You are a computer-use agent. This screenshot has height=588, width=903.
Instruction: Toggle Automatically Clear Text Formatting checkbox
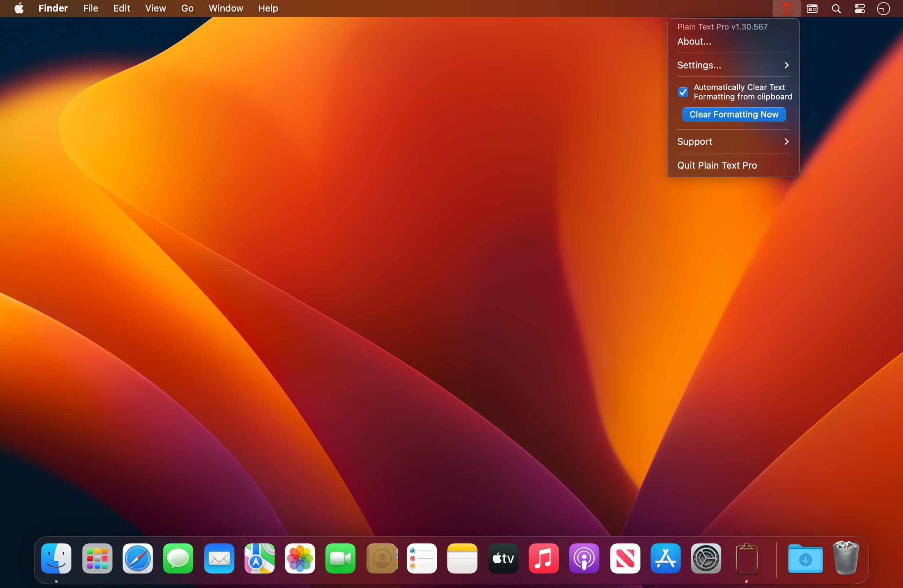point(683,91)
